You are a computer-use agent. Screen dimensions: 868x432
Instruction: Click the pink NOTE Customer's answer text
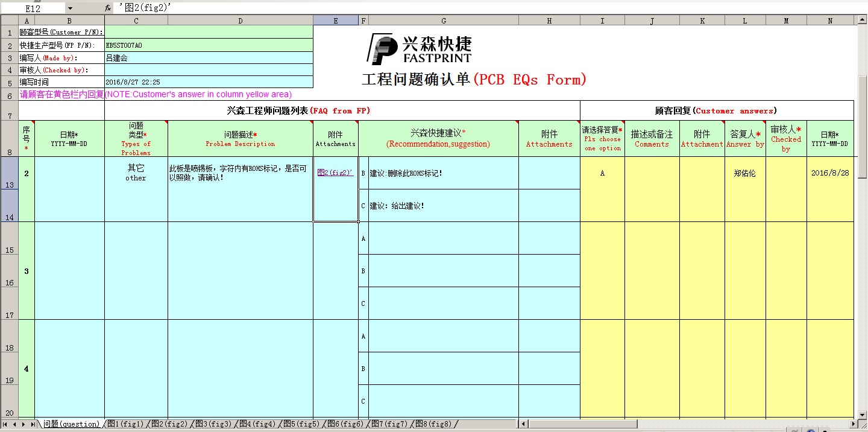click(x=156, y=94)
